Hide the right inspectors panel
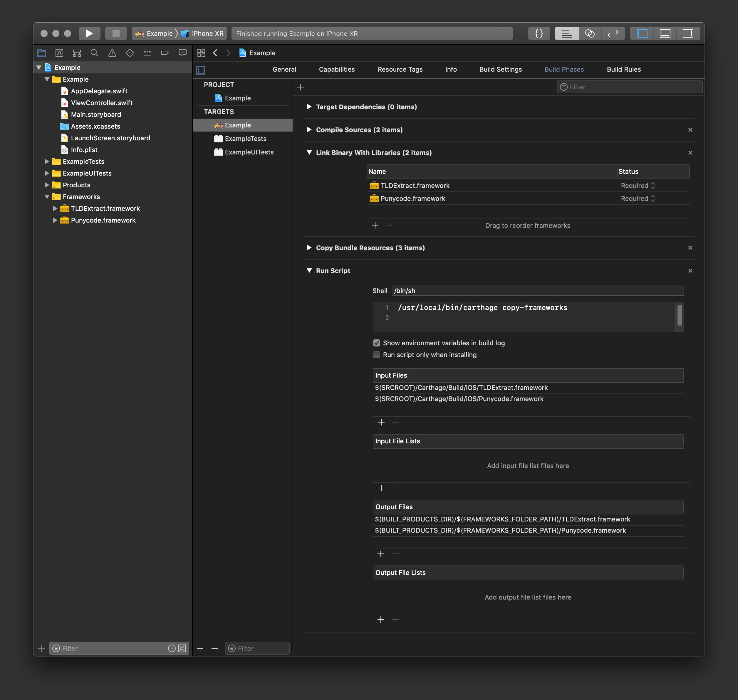Viewport: 738px width, 700px height. pos(687,33)
